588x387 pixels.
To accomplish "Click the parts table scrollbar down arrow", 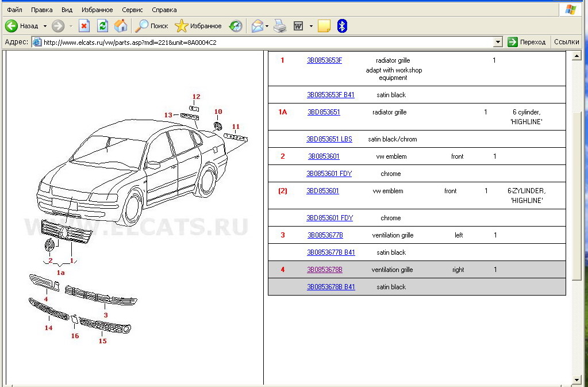I will 577,380.
